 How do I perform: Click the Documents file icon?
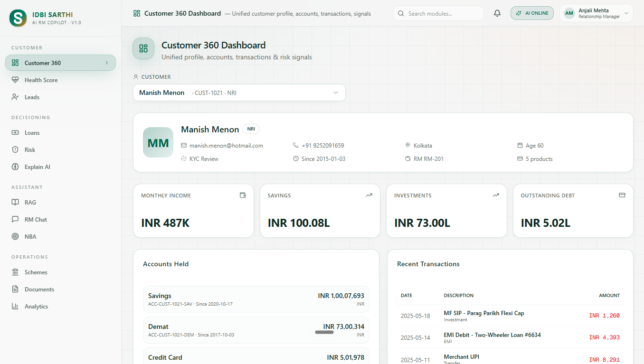pos(15,289)
